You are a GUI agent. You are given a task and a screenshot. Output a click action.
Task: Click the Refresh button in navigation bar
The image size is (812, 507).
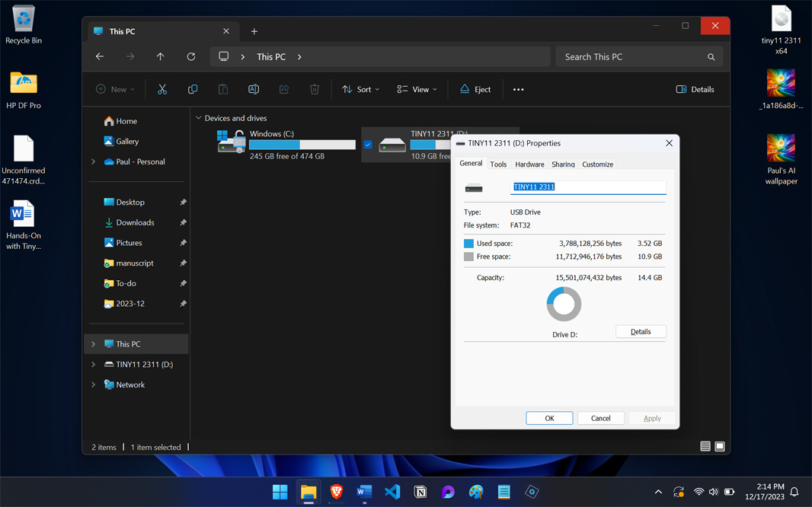coord(191,56)
